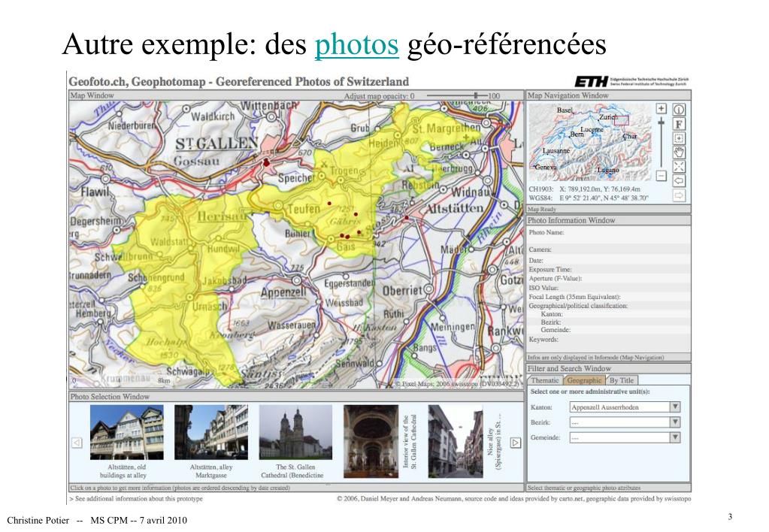Click the zoom out minus button
This screenshot has width=769, height=532.
(x=661, y=176)
